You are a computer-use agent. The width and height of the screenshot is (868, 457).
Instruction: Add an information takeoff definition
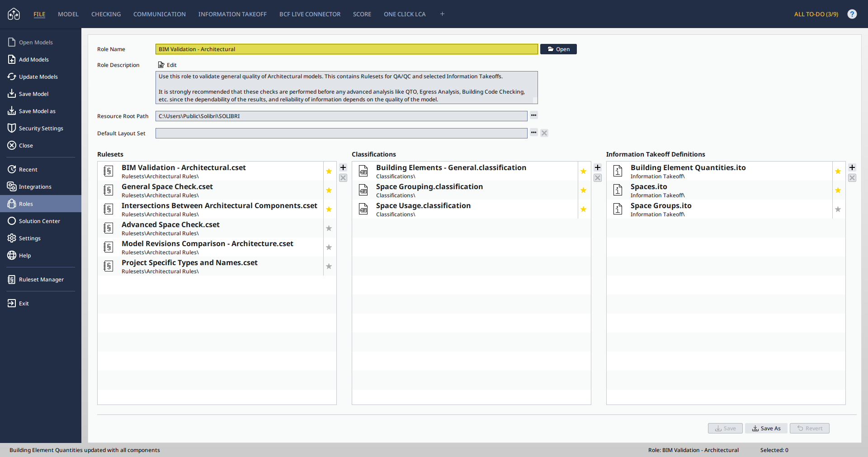[x=852, y=167]
